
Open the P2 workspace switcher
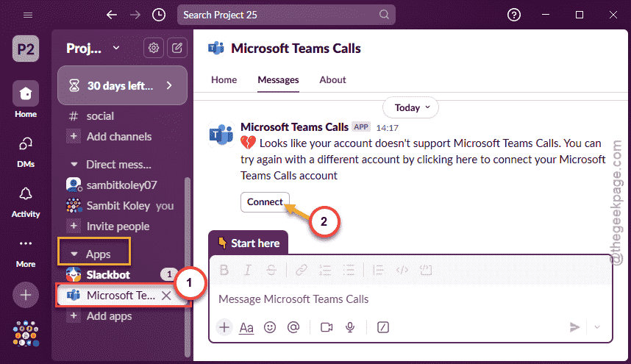26,49
